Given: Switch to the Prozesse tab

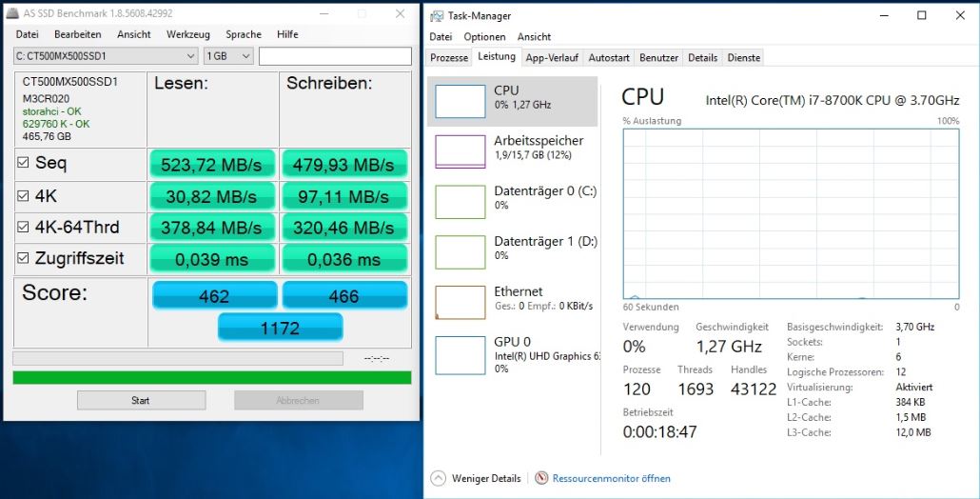Looking at the screenshot, I should tap(449, 57).
